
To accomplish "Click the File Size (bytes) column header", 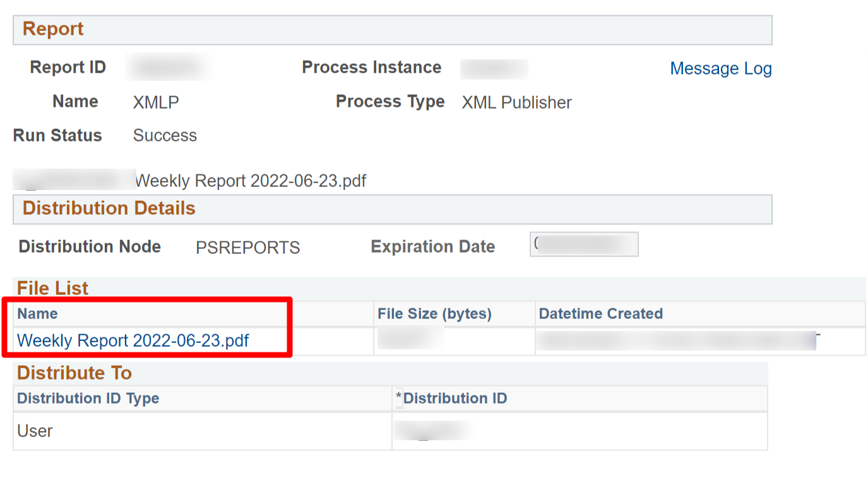I will click(434, 314).
